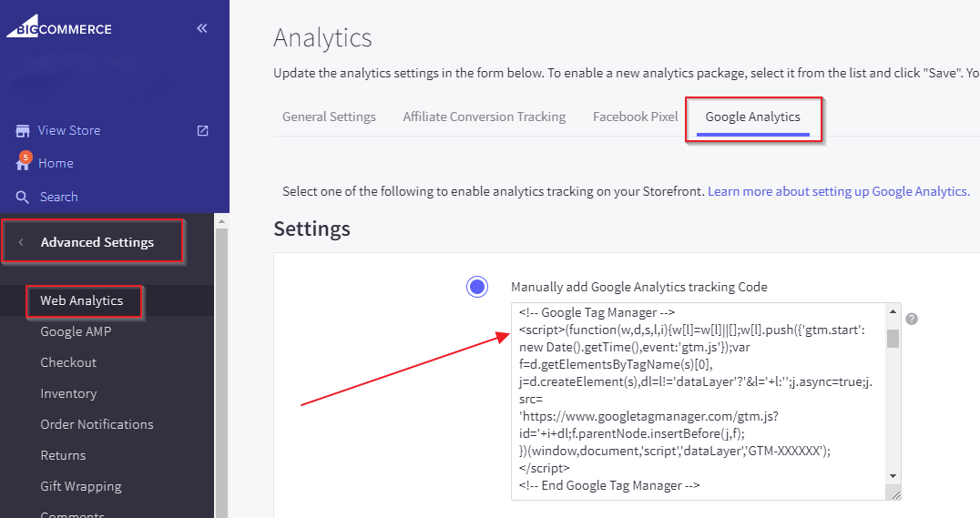Image resolution: width=980 pixels, height=518 pixels.
Task: Collapse sidebar with double-chevron icon
Action: [x=202, y=28]
